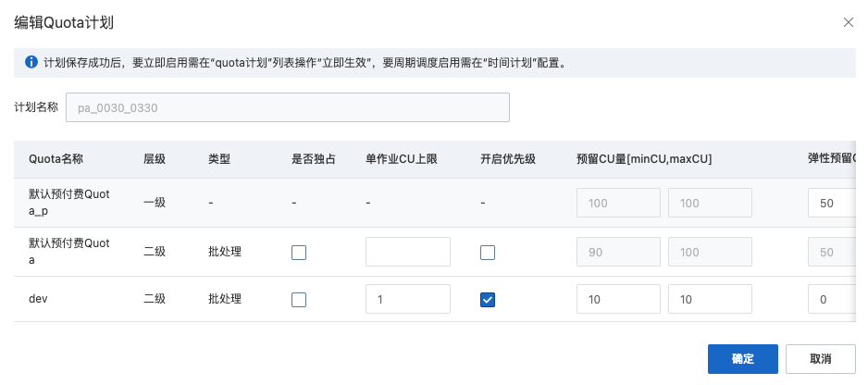This screenshot has width=868, height=385.
Task: Select the minCU field of dev row
Action: 618,299
